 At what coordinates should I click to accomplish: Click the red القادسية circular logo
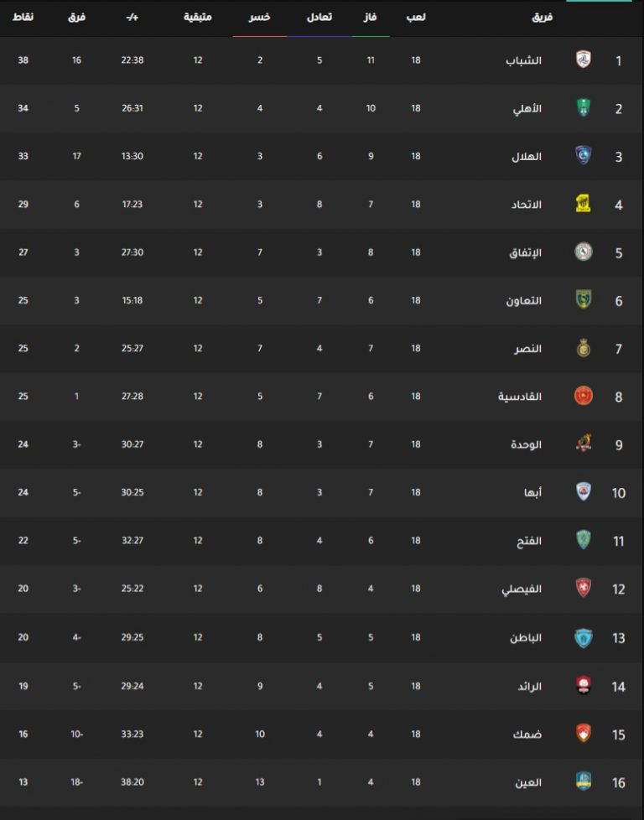[x=584, y=396]
